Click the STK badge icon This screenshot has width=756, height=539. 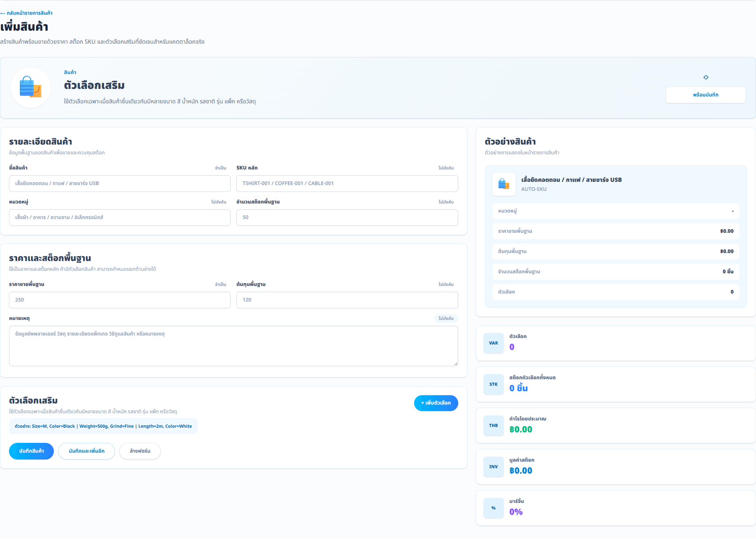(x=493, y=384)
